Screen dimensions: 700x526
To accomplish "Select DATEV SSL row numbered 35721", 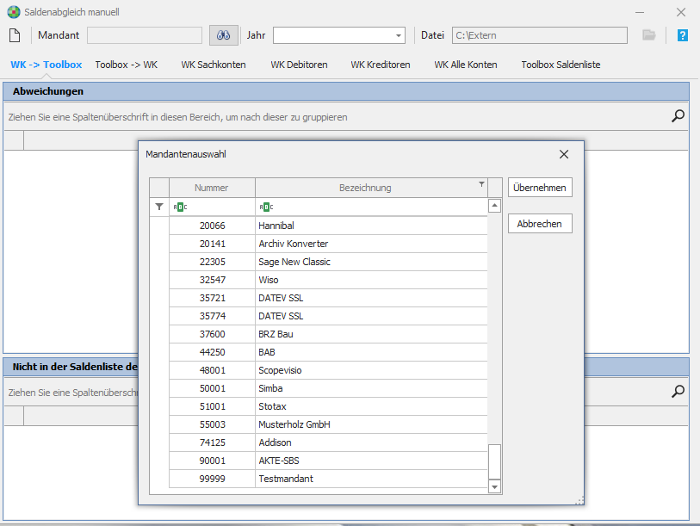I will point(328,298).
